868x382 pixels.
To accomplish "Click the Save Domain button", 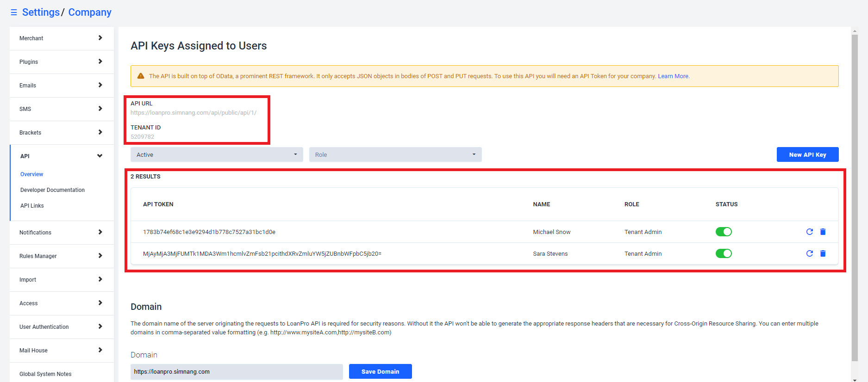I will 380,371.
